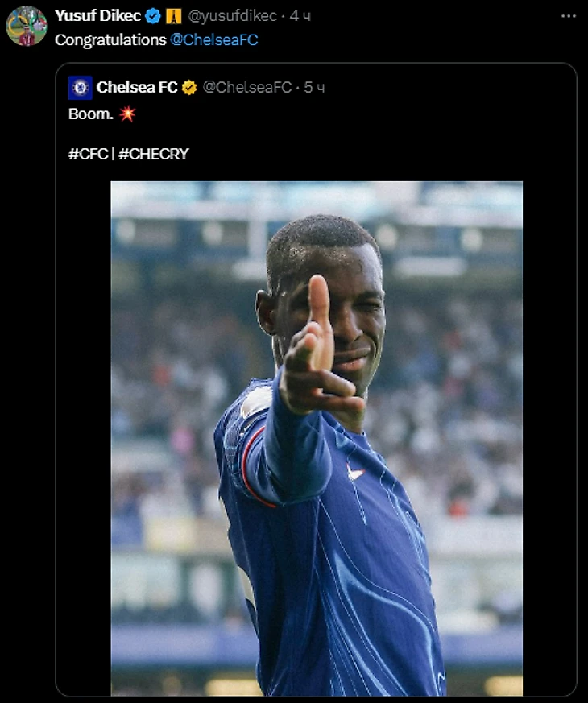
Task: Click the #CFC hashtag
Action: tap(88, 154)
